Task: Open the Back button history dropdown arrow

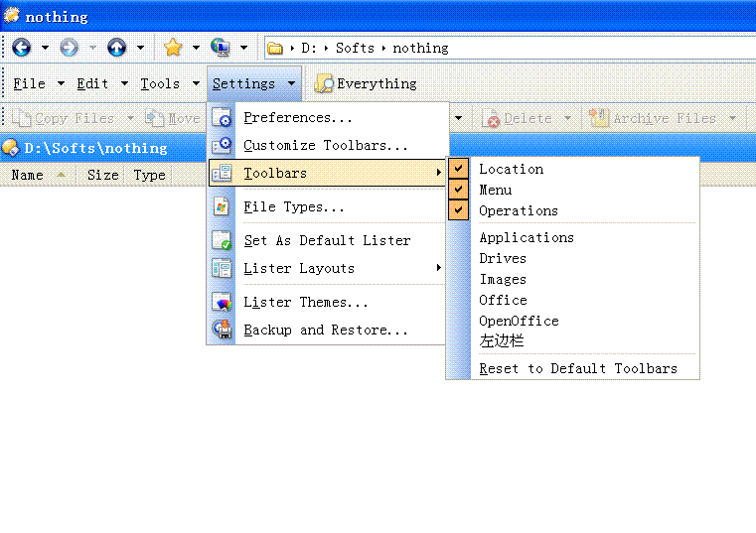Action: tap(45, 48)
